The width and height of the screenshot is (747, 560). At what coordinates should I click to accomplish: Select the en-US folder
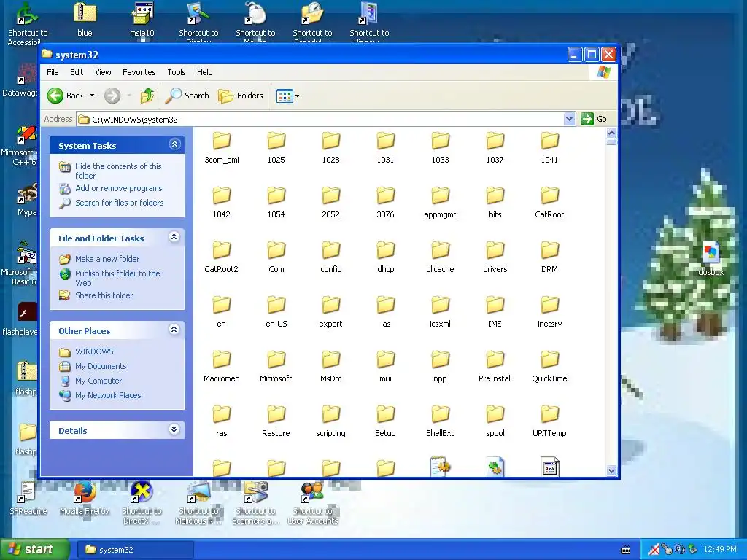(x=276, y=312)
